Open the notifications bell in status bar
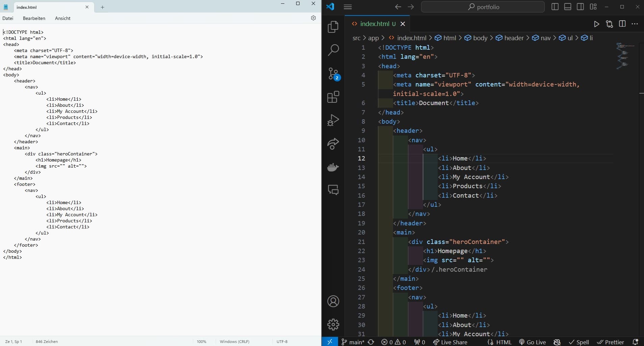The image size is (644, 346). [x=635, y=342]
